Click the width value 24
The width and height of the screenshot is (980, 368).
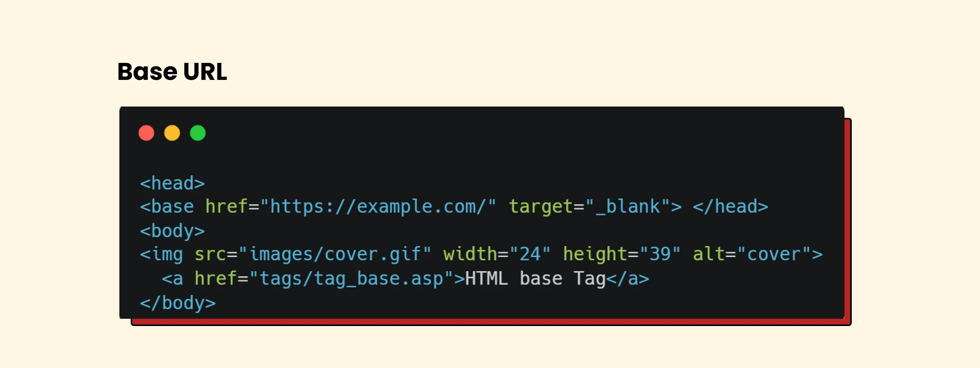[x=530, y=255]
